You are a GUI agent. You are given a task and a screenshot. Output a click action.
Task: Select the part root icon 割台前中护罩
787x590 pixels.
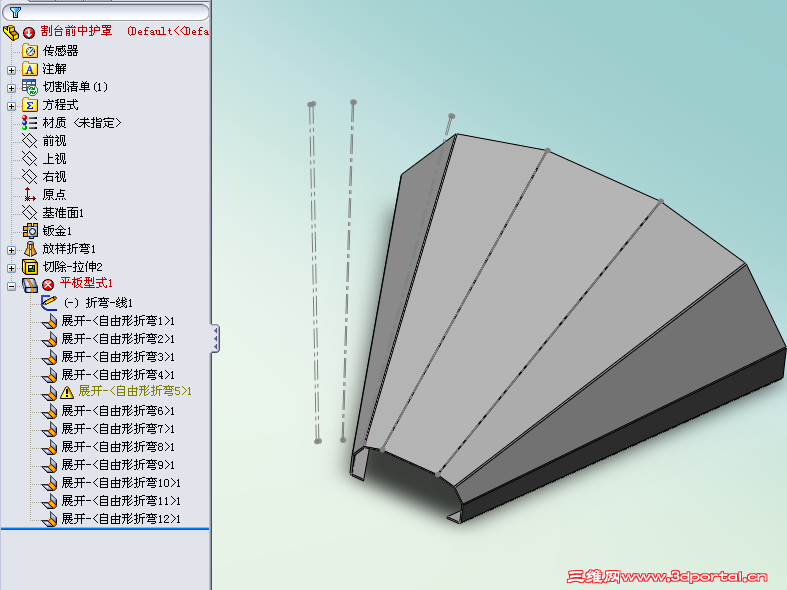tap(11, 33)
